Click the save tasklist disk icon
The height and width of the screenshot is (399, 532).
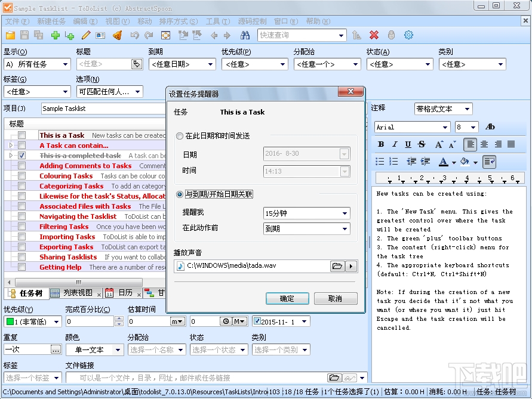[24, 35]
